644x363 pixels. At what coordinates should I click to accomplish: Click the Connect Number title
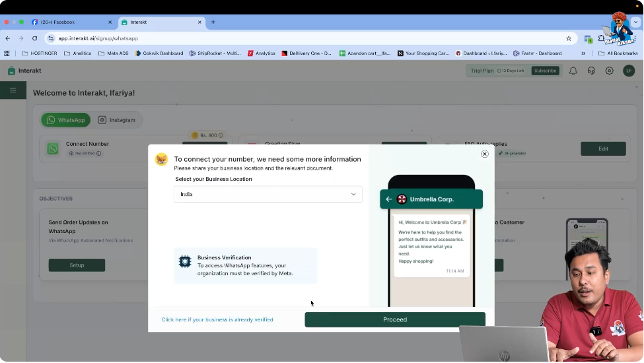click(x=87, y=144)
